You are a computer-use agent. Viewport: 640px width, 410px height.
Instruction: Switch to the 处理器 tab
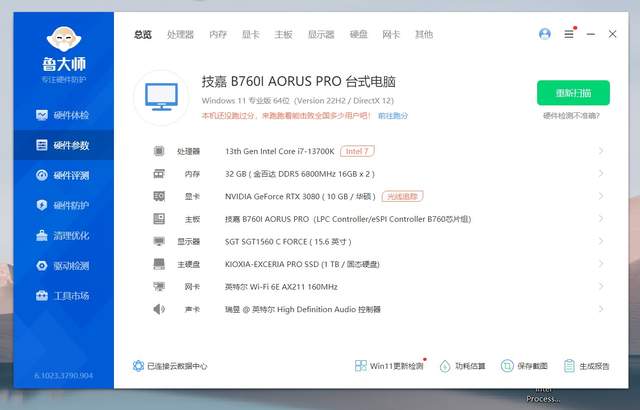coord(180,35)
